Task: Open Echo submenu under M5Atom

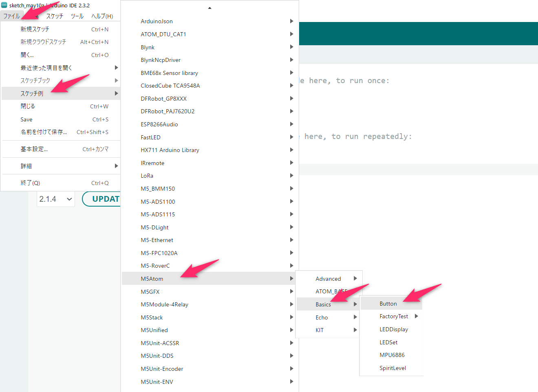Action: [x=329, y=317]
